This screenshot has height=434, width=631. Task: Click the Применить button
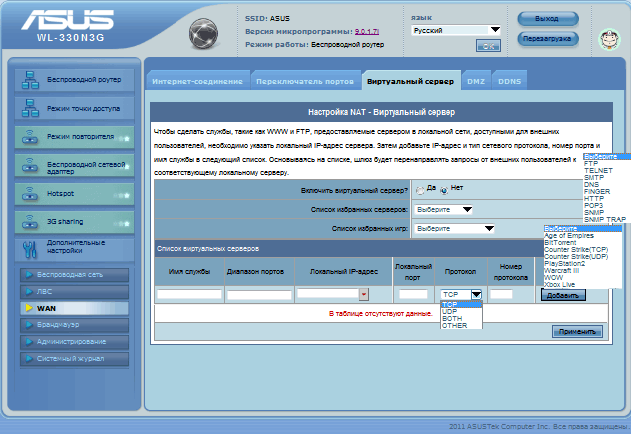point(578,331)
